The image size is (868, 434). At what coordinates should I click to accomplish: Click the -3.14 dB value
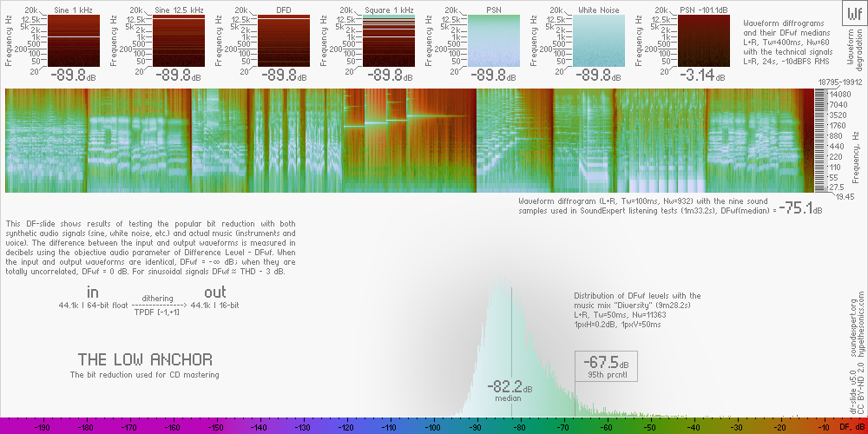pyautogui.click(x=704, y=76)
